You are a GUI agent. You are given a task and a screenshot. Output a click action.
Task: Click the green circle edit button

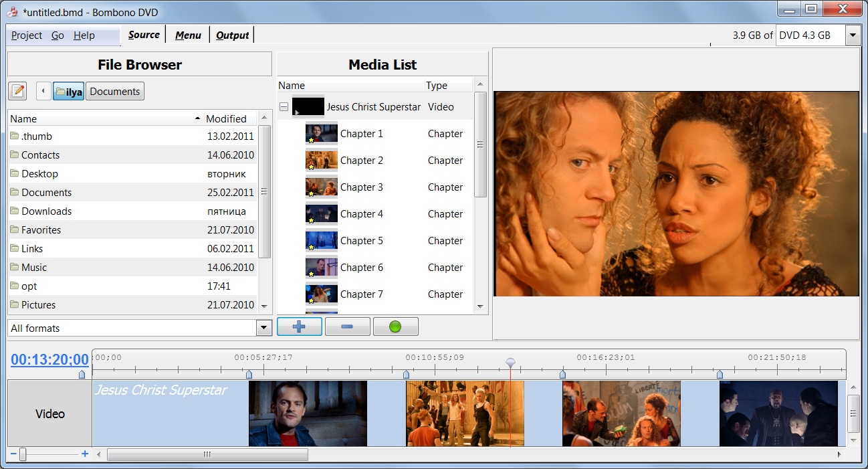tap(395, 326)
